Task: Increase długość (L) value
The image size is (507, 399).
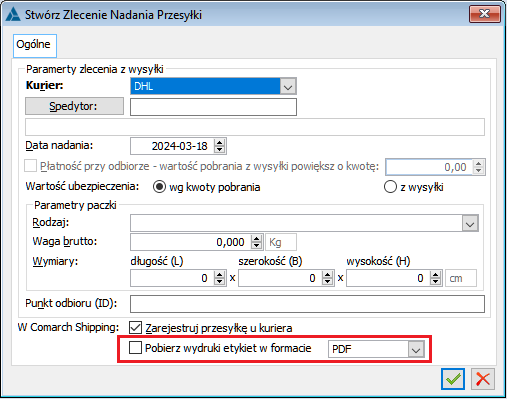Action: pyautogui.click(x=219, y=275)
